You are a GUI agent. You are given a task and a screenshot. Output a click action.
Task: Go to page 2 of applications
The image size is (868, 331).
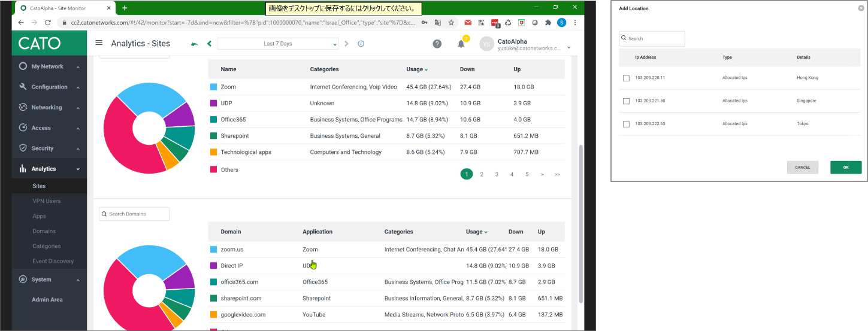click(x=482, y=174)
